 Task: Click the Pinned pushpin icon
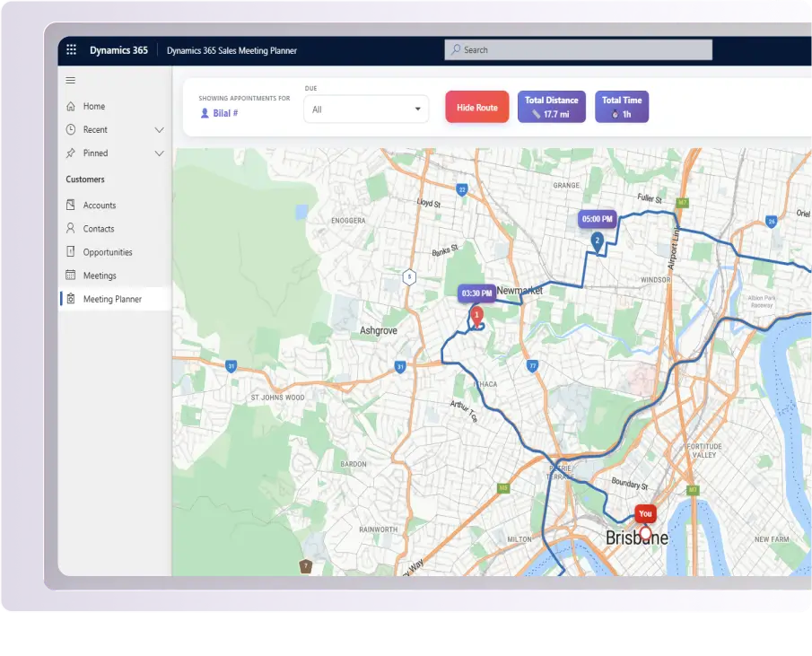(x=71, y=153)
